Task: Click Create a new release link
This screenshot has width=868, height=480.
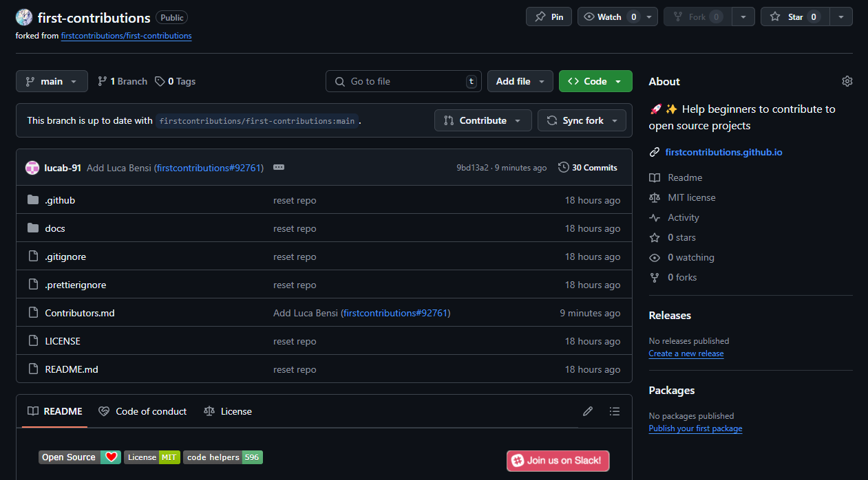Action: 686,353
